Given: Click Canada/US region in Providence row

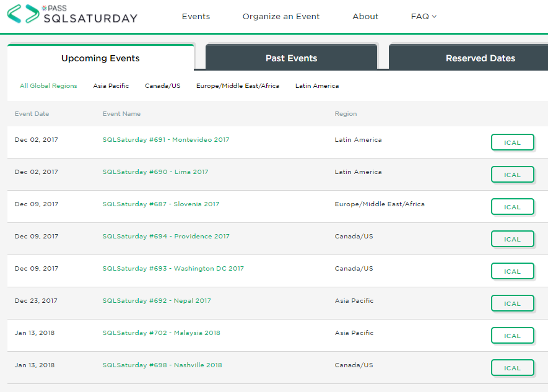Looking at the screenshot, I should [354, 236].
